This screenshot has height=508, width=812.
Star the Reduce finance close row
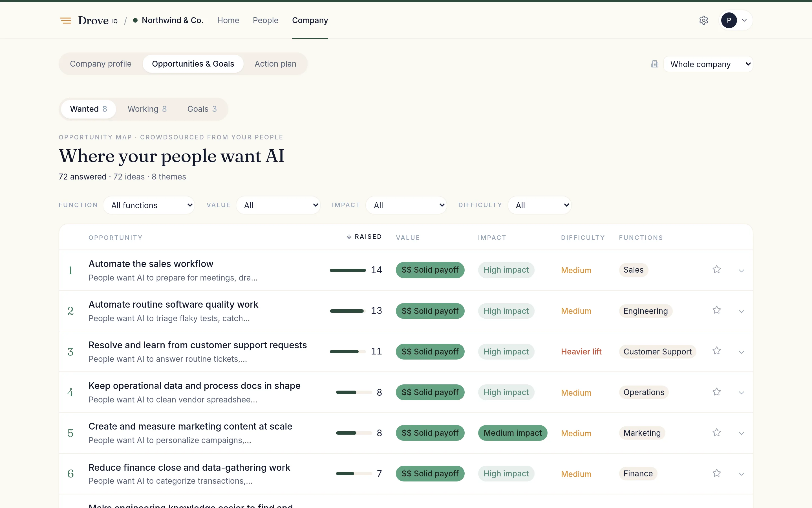(716, 473)
